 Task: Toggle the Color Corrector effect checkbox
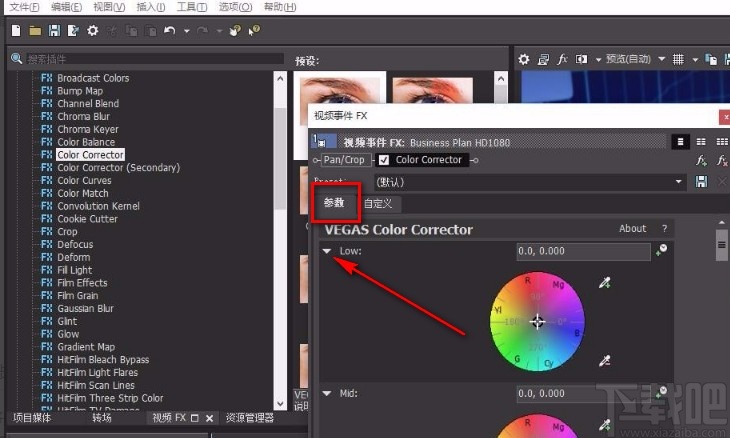click(384, 160)
